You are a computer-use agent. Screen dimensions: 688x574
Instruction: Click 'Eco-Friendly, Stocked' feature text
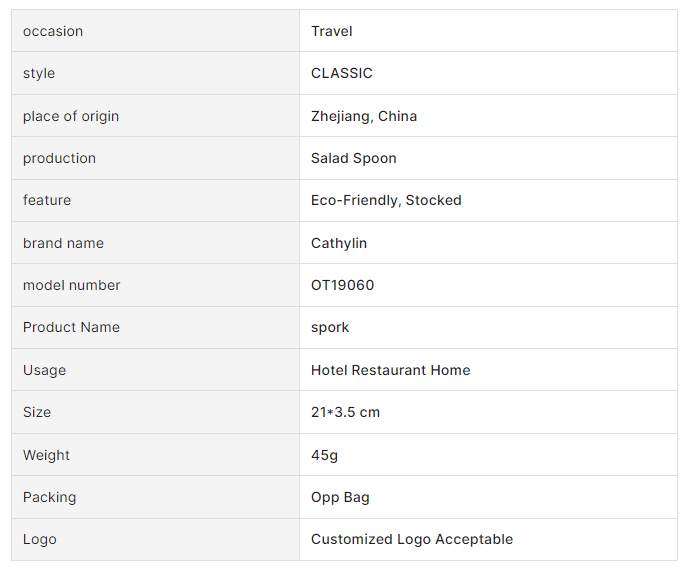pos(386,200)
